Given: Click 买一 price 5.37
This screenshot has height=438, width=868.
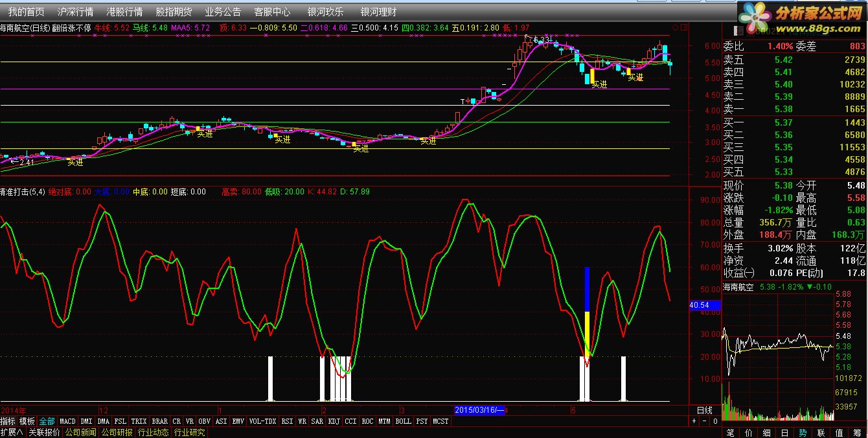Looking at the screenshot, I should point(783,122).
